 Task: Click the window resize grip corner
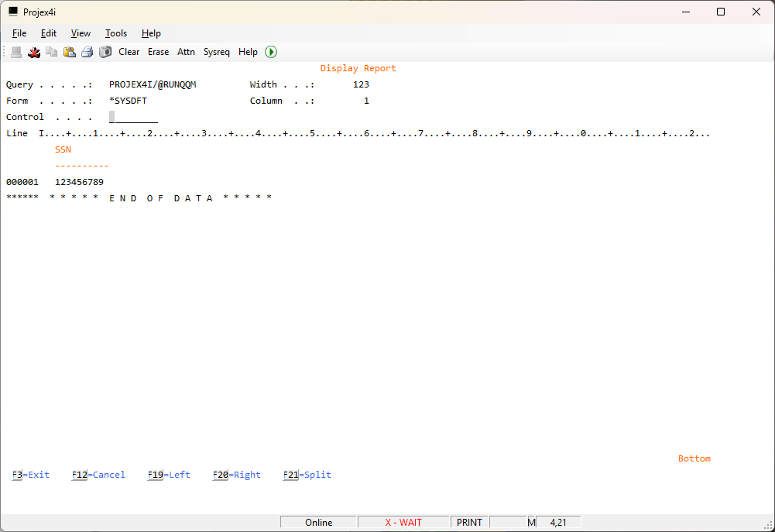pyautogui.click(x=769, y=526)
